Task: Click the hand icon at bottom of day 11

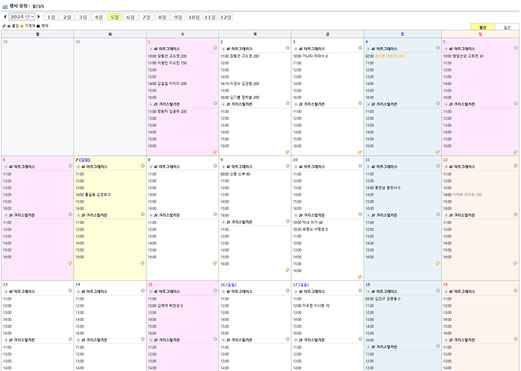Action: click(438, 263)
